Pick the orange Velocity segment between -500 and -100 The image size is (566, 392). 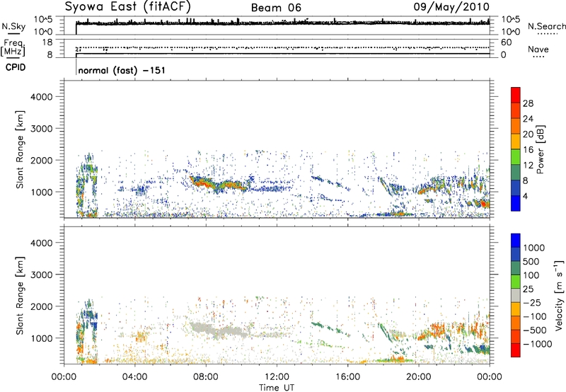[516, 323]
